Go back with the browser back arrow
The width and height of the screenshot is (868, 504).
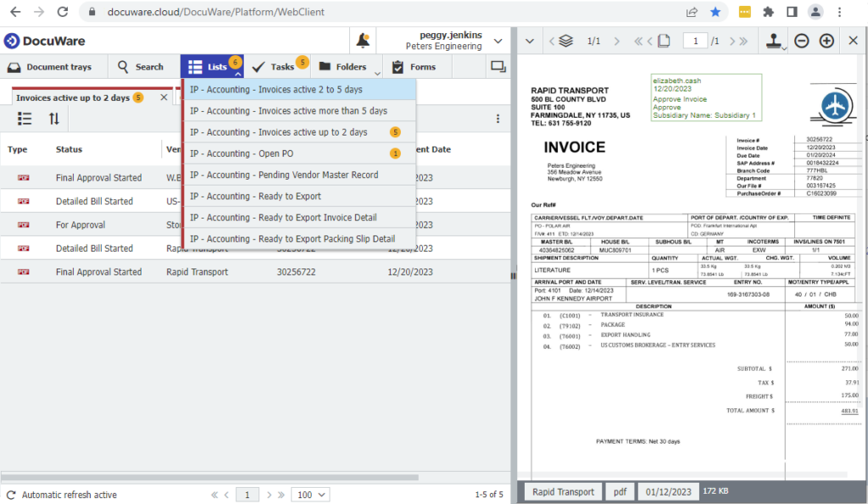(15, 12)
